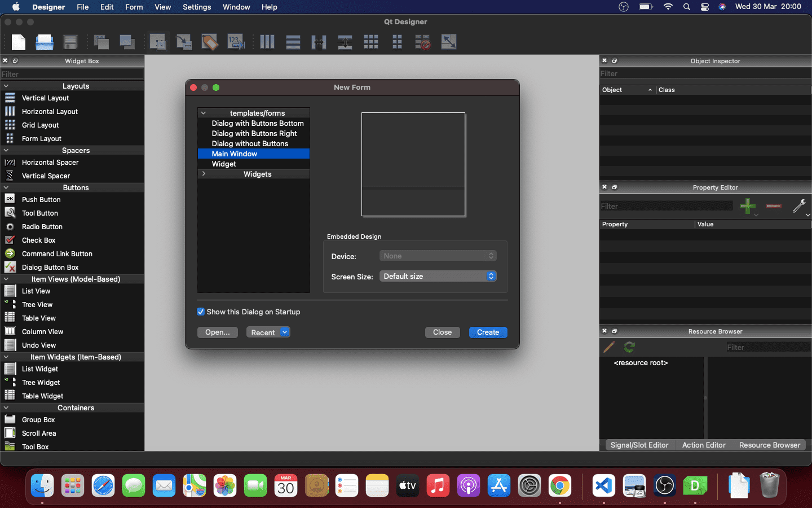812x508 pixels.
Task: Collapse the Spacers category in Widget Box
Action: click(6, 150)
